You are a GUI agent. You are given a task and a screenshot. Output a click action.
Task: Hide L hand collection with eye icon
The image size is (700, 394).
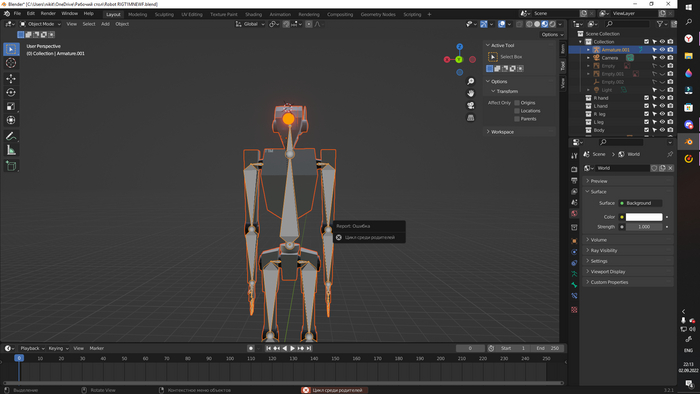[662, 106]
